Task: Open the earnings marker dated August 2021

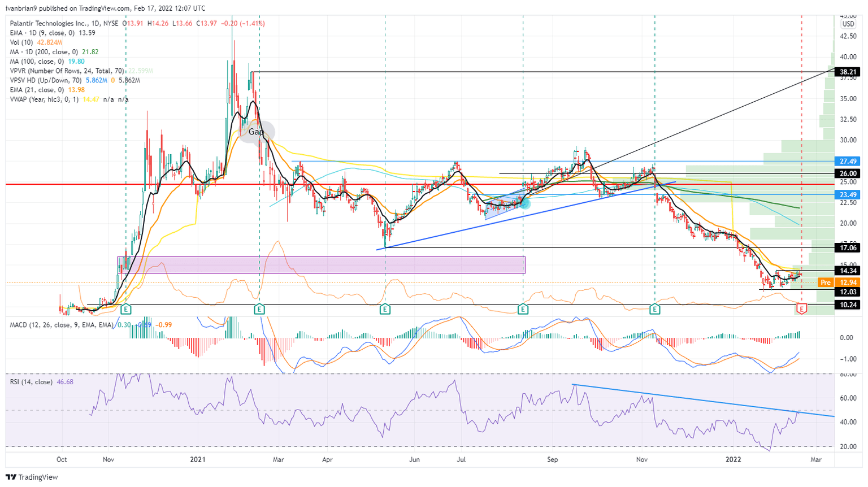Action: click(x=523, y=309)
